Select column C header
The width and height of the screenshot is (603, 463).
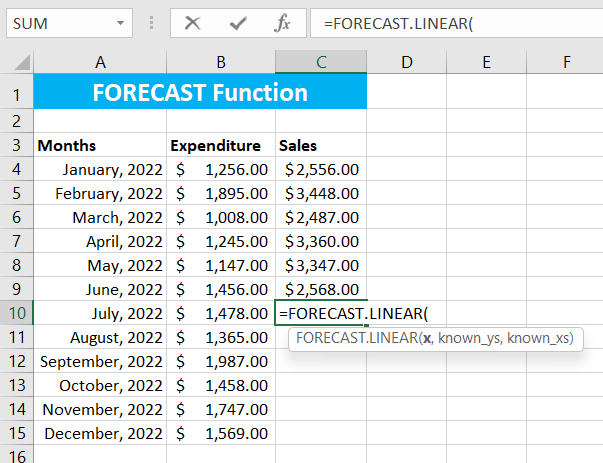pos(321,62)
